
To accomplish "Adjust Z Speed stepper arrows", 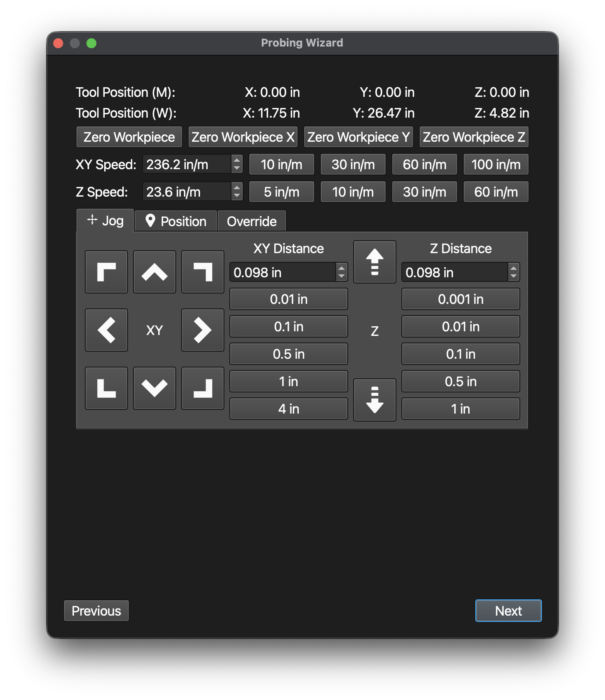I will click(x=237, y=192).
